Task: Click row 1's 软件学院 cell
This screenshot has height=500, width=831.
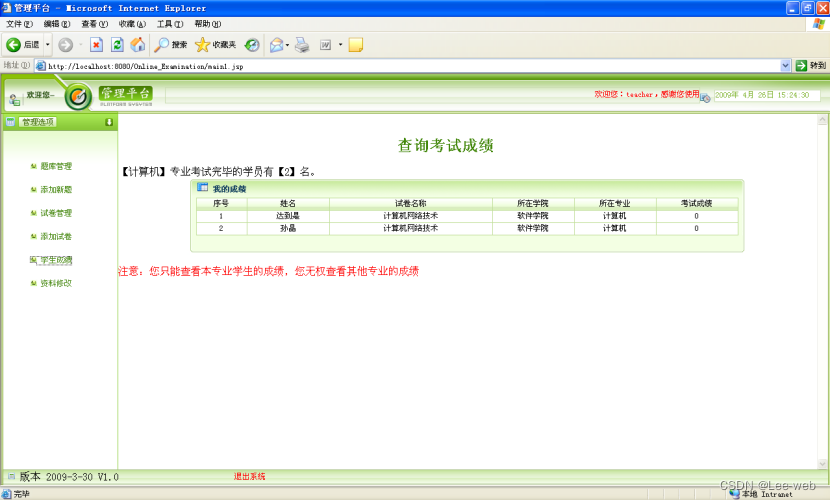Action: [533, 216]
